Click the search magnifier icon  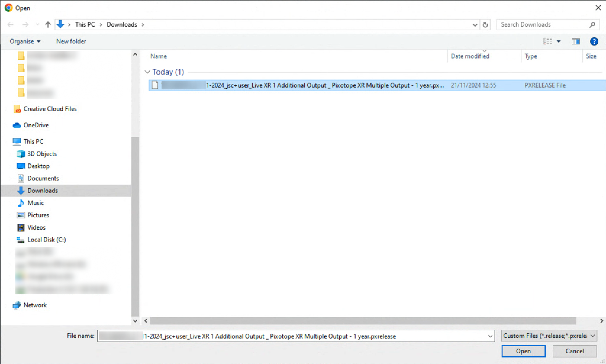592,25
